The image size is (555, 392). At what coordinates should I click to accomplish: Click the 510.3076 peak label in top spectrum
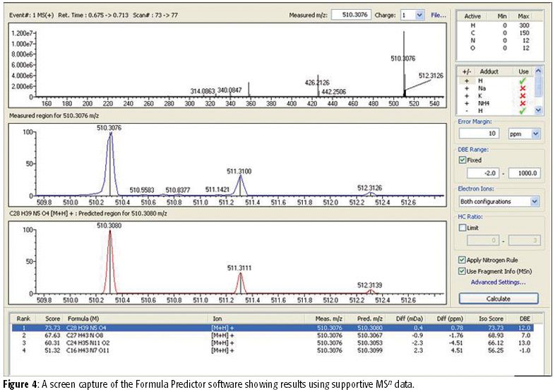point(402,59)
